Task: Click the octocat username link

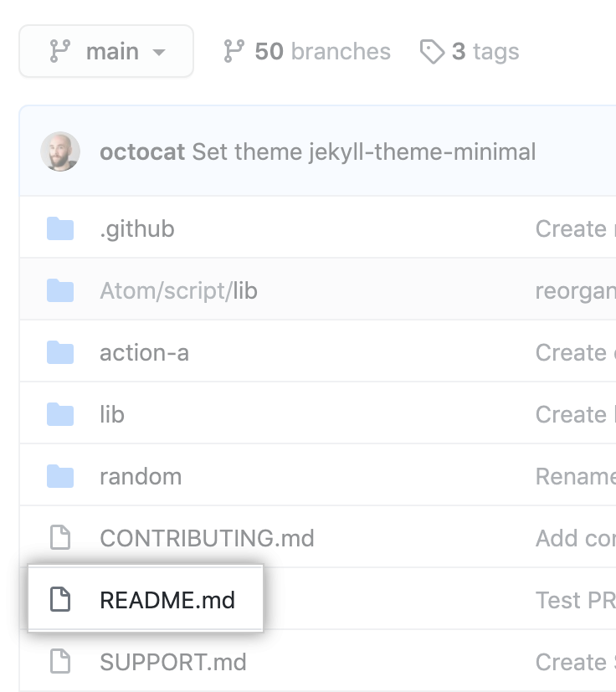Action: 142,151
